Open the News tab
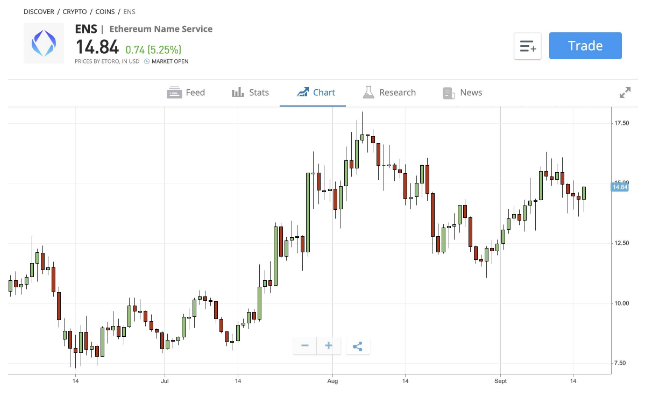This screenshot has width=646, height=399. (x=462, y=92)
